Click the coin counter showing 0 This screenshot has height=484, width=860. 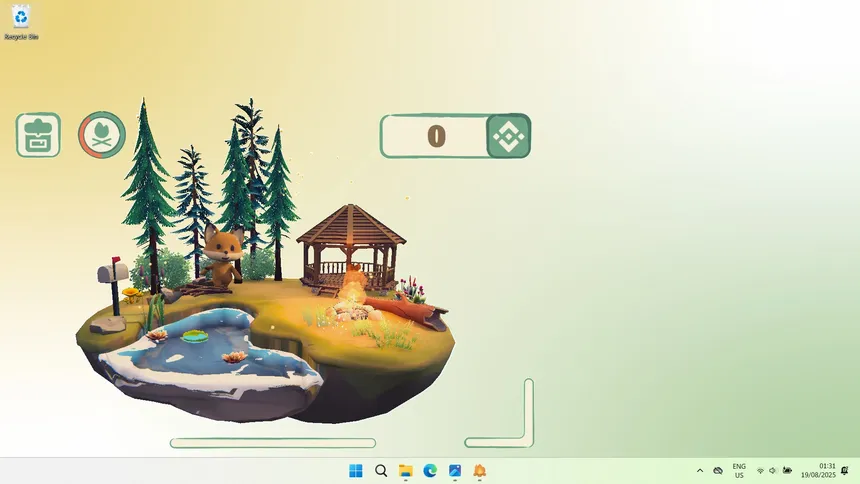434,136
